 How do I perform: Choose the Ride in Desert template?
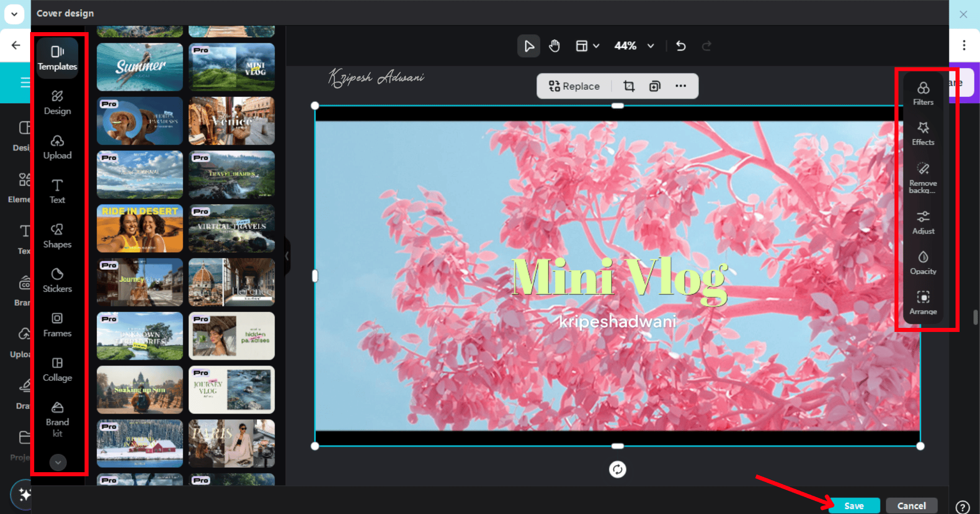140,228
